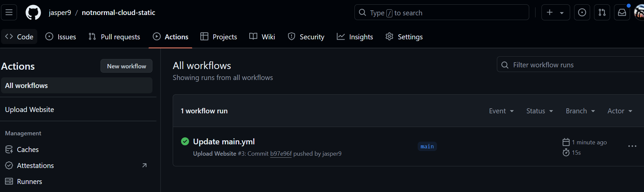Select the Runners sidebar icon
The height and width of the screenshot is (192, 644).
coord(9,181)
